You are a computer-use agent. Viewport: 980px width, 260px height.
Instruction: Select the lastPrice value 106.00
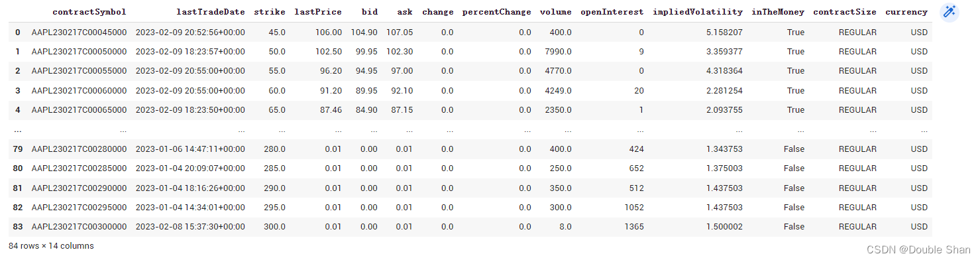(x=329, y=32)
